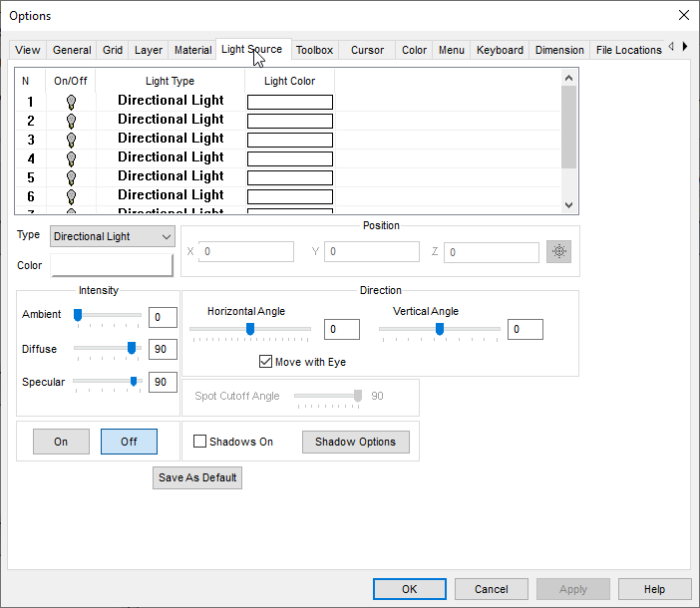
Task: Click the light bulb for light 3
Action: 71,140
